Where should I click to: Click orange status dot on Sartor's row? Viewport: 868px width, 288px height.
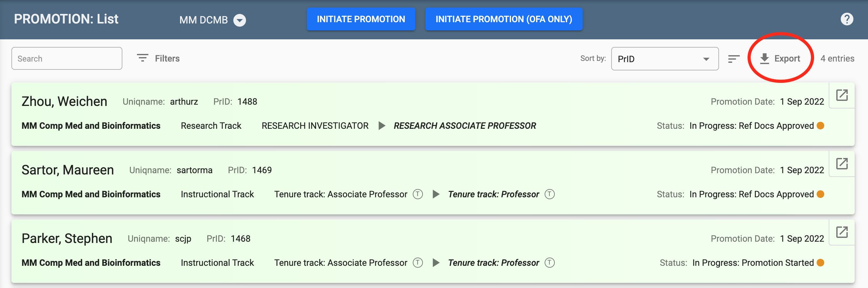820,194
